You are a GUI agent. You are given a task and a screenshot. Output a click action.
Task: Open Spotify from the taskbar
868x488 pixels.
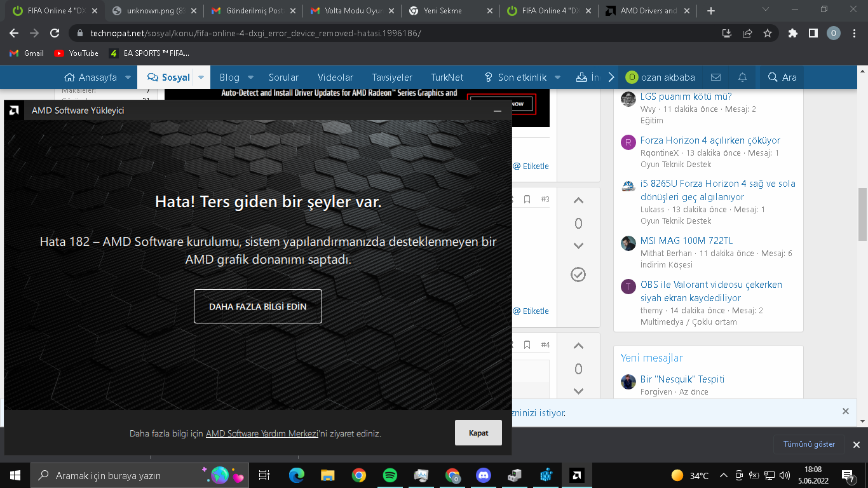coord(390,475)
